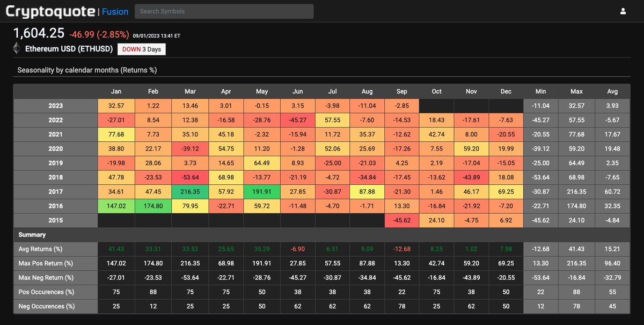Viewport: 644px width, 325px height.
Task: Click the -46.99 (-2.85%) change text
Action: pyautogui.click(x=99, y=34)
